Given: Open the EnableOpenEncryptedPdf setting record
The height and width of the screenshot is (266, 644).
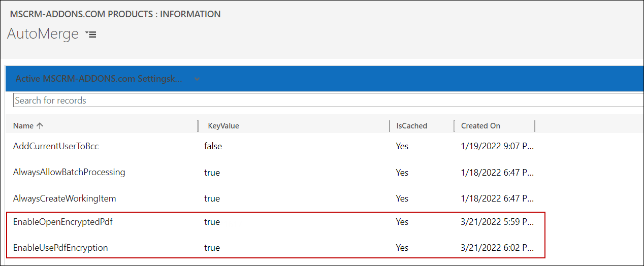Looking at the screenshot, I should [62, 222].
